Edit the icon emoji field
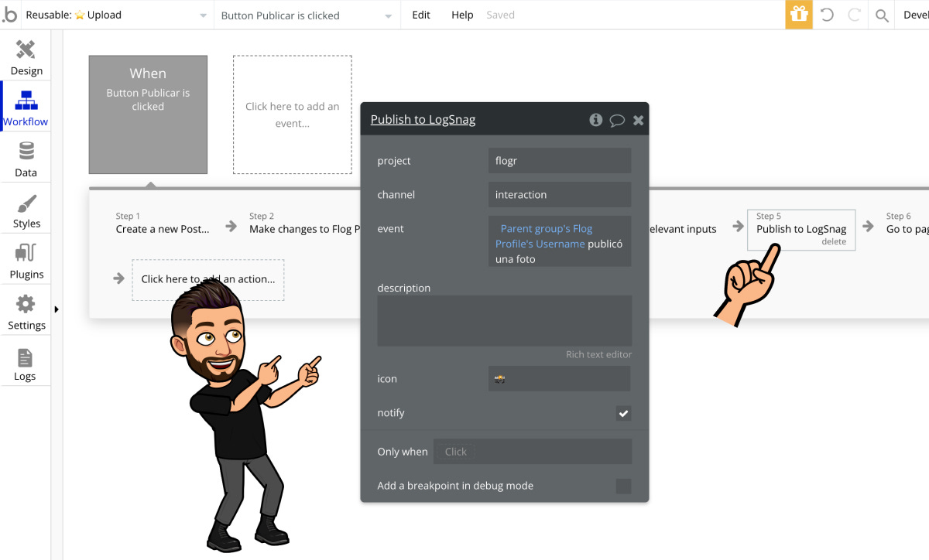 click(x=560, y=379)
